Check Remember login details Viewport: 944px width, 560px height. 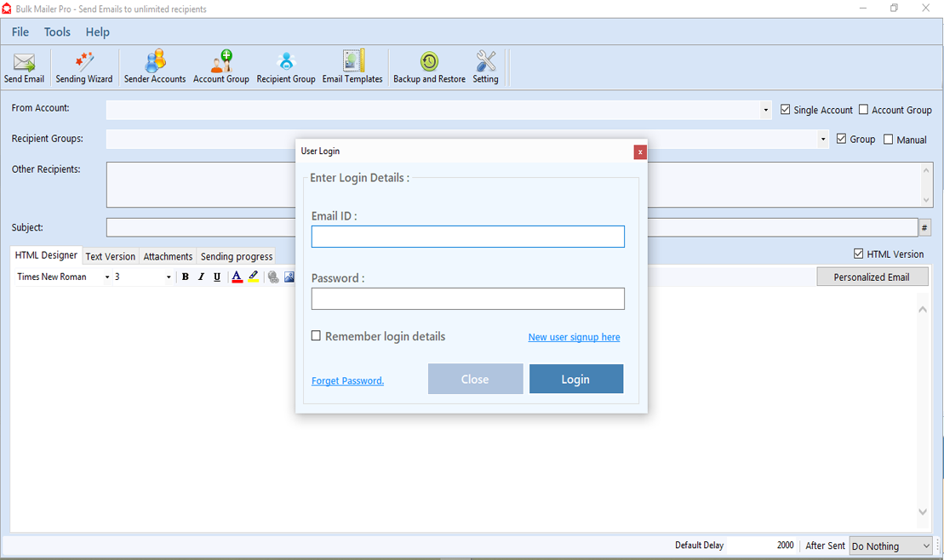click(x=316, y=335)
